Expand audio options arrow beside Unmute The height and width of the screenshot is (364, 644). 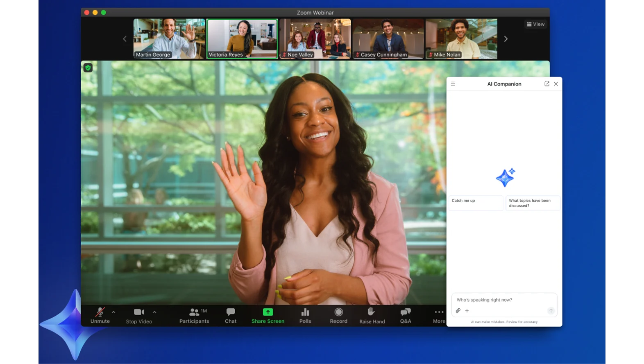tap(113, 312)
